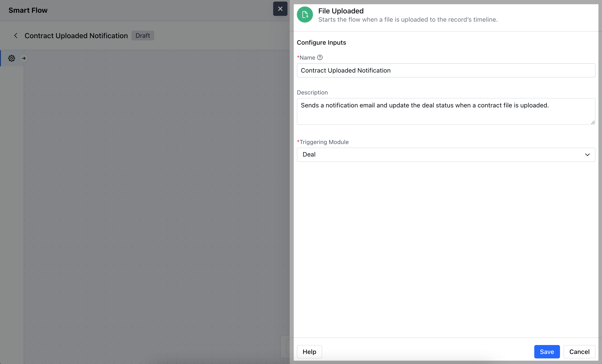This screenshot has width=602, height=364.
Task: Close the File Uploaded side panel
Action: (x=280, y=9)
